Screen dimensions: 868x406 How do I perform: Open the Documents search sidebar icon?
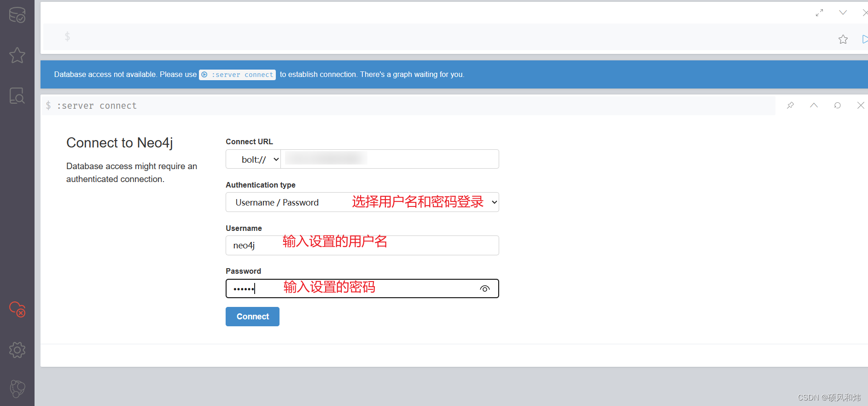coord(17,95)
